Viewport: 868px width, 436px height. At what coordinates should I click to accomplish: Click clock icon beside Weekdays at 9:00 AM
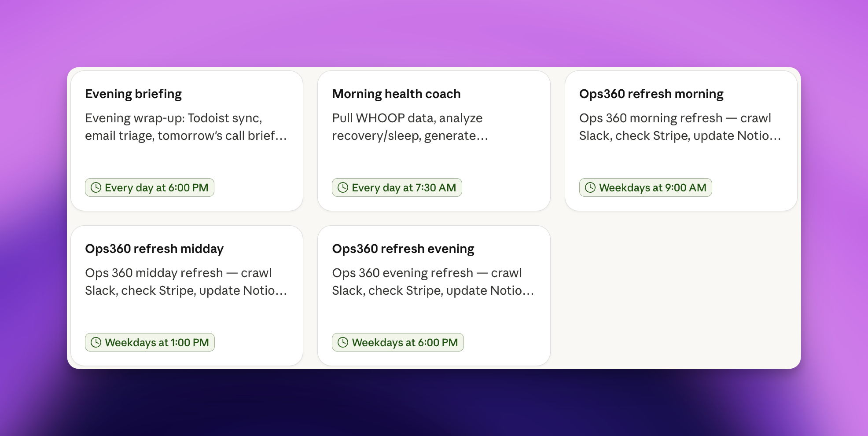[590, 188]
